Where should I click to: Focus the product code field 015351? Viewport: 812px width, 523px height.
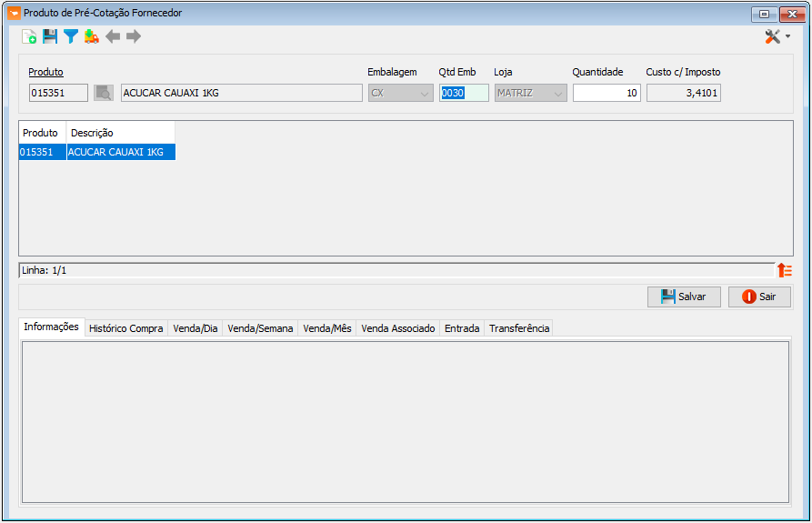point(58,93)
